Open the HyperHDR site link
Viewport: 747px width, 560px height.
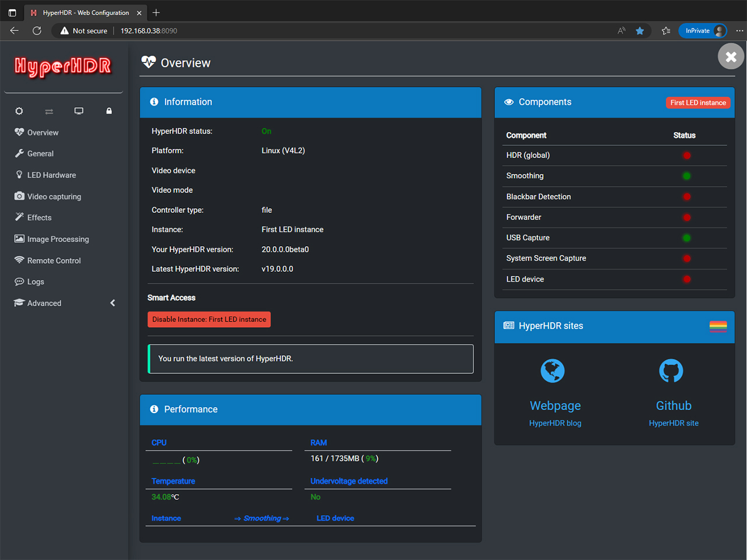pos(673,423)
